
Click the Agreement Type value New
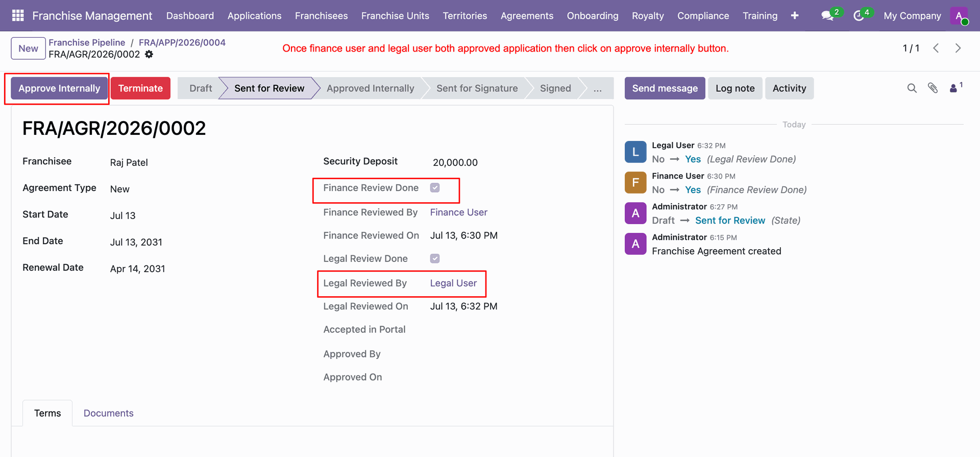pos(120,189)
